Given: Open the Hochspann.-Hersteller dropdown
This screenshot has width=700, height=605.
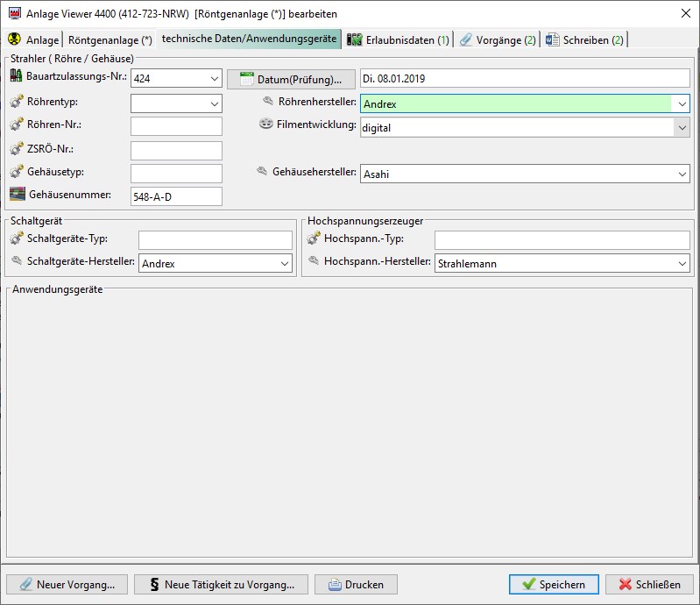Looking at the screenshot, I should pos(682,263).
